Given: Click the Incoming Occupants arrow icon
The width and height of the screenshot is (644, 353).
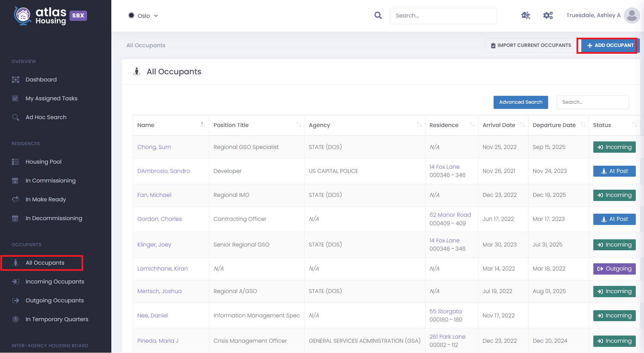Looking at the screenshot, I should pos(15,281).
